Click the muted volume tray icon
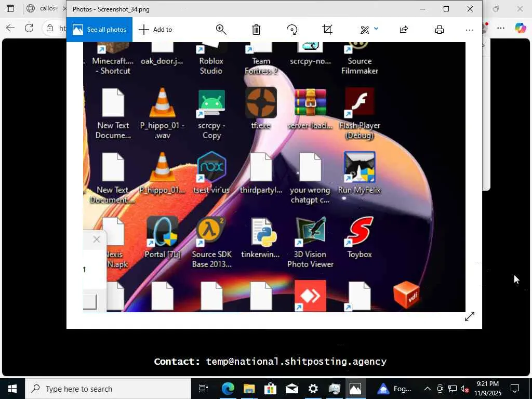This screenshot has height=399, width=532. point(464,389)
